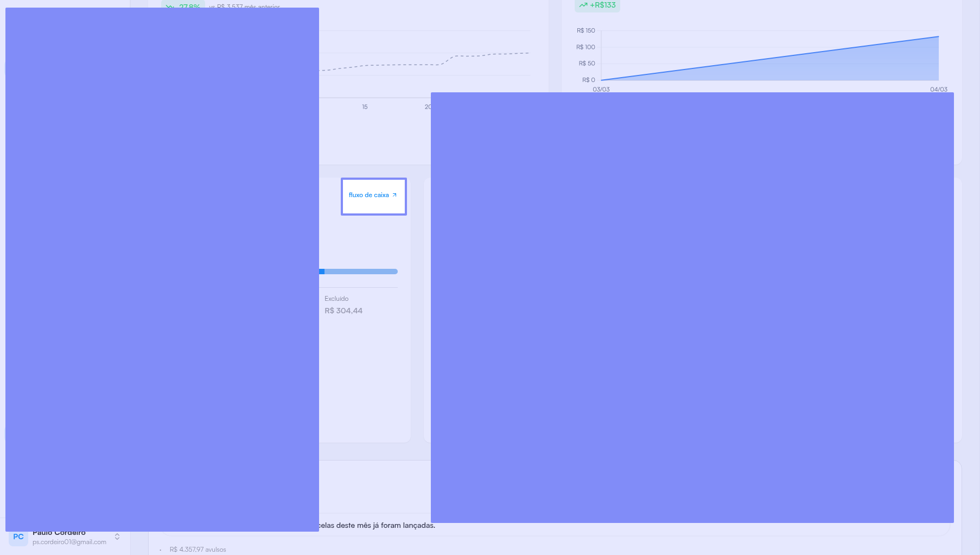980x555 pixels.
Task: Click the trending-down icon beside 27.8%
Action: 170,7
